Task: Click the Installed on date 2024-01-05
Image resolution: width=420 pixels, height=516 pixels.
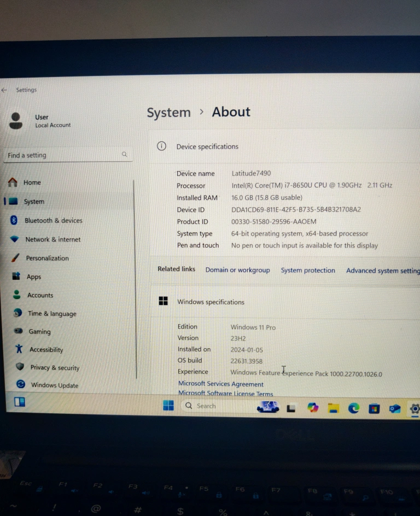Action: click(247, 350)
